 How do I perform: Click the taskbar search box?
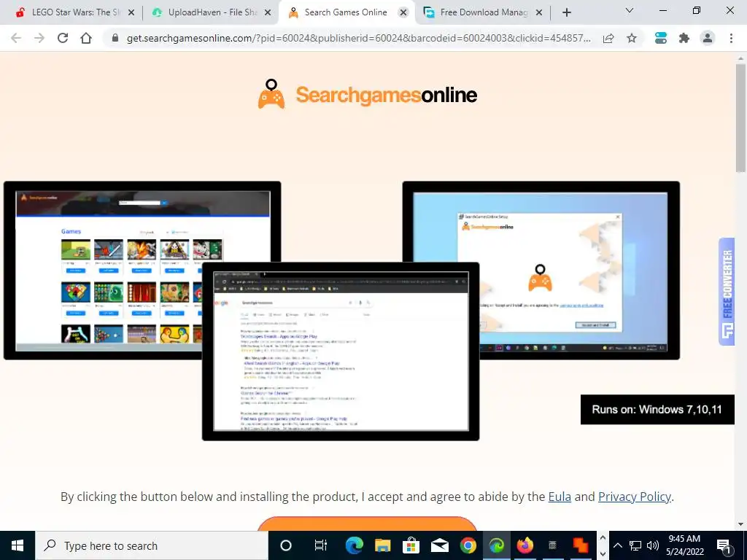152,545
